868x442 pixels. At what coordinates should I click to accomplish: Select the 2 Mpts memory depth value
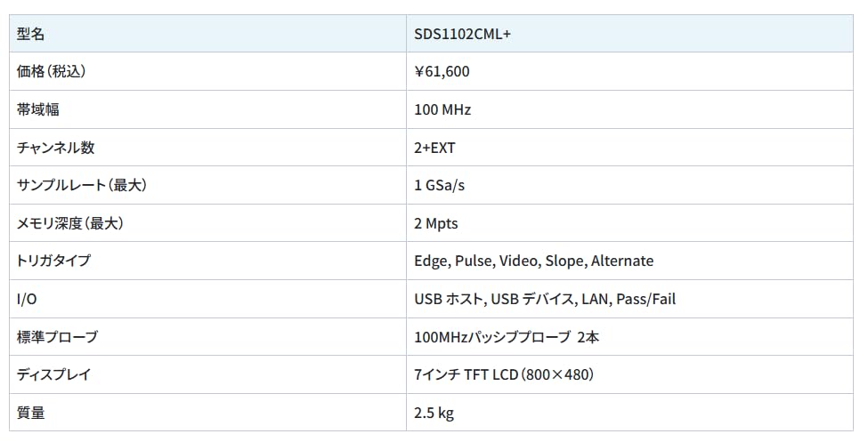[x=436, y=223]
